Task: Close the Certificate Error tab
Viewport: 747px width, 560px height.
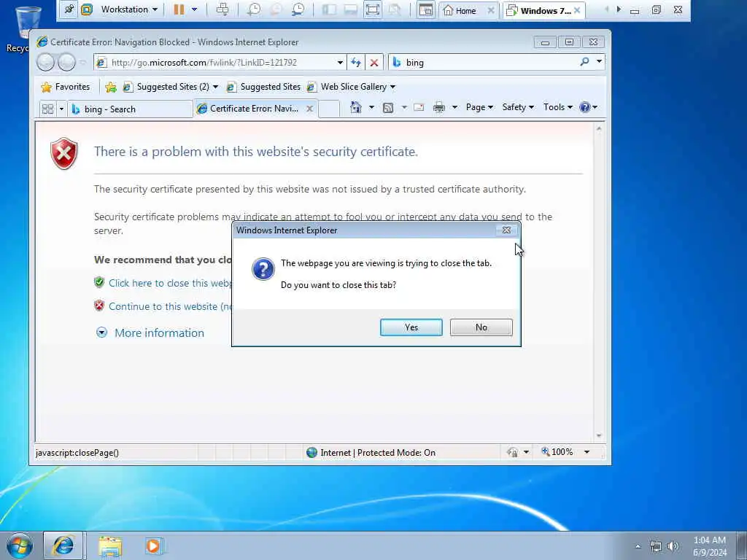Action: click(309, 109)
